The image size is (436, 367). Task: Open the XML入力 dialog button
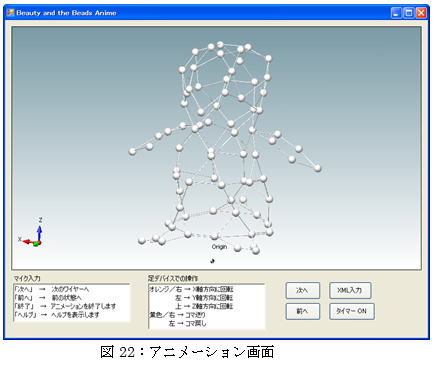[350, 290]
